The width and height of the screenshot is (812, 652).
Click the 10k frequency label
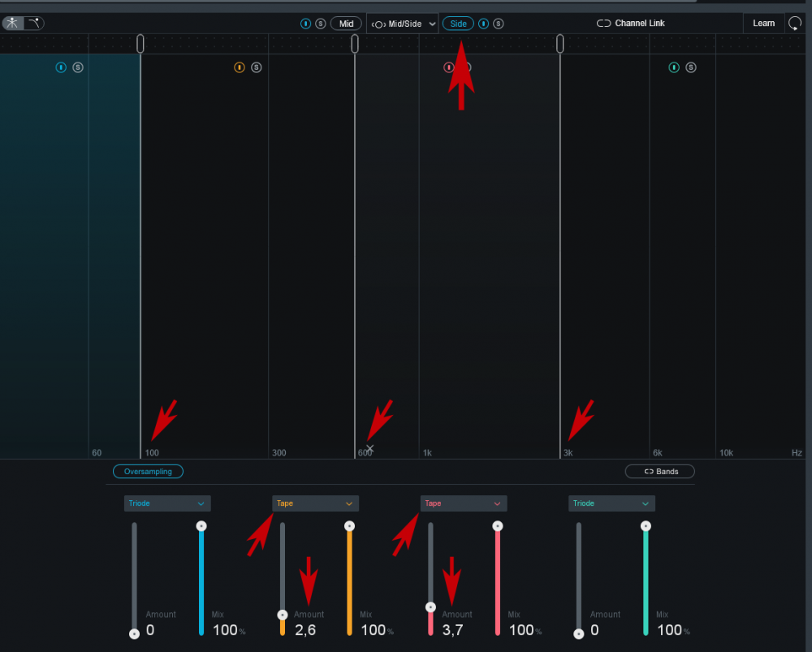tap(726, 452)
